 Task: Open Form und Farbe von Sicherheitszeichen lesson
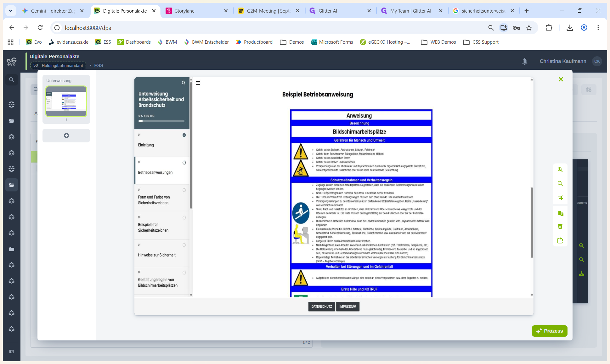[x=162, y=198]
